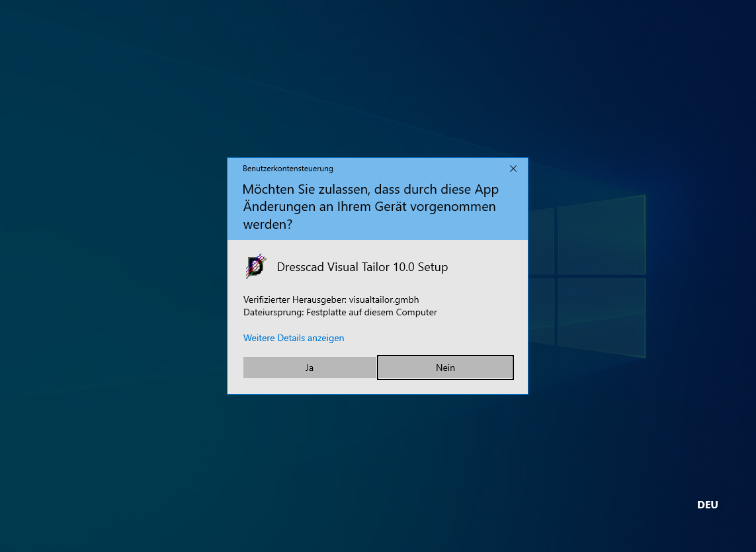Screen dimensions: 756x552
Task: Decline changes with the Nein button
Action: 445,368
